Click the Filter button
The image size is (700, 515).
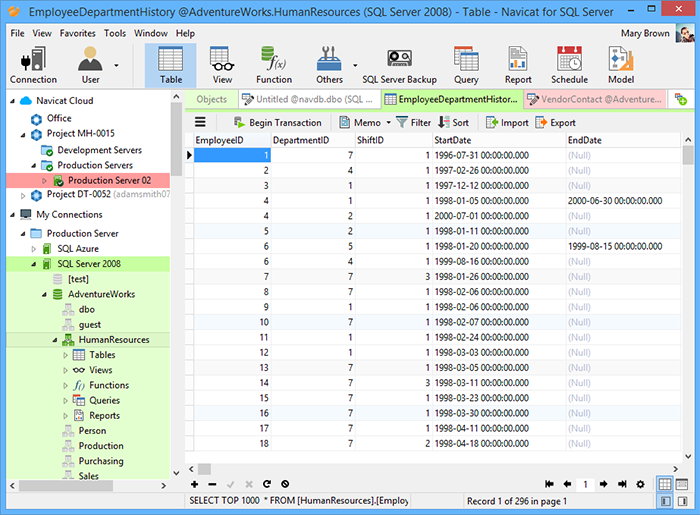(413, 122)
